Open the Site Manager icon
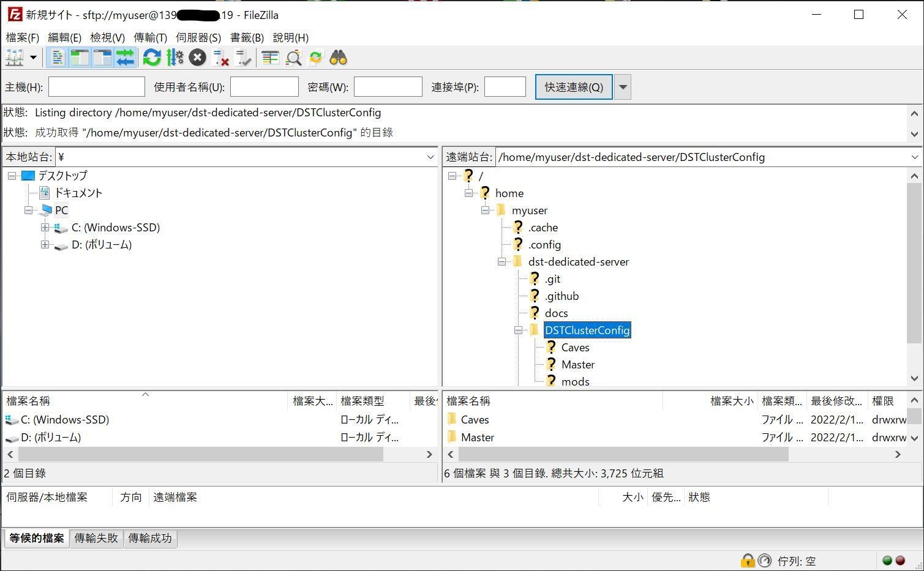The image size is (924, 571). coord(14,58)
